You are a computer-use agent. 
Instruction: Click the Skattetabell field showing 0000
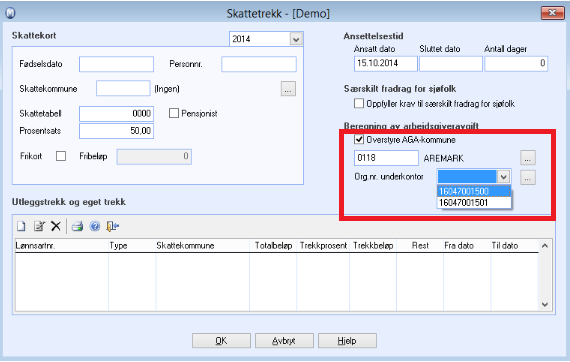tap(116, 114)
